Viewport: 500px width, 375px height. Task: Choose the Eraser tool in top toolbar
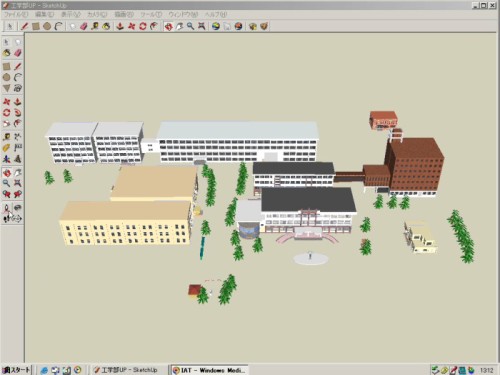(x=84, y=26)
